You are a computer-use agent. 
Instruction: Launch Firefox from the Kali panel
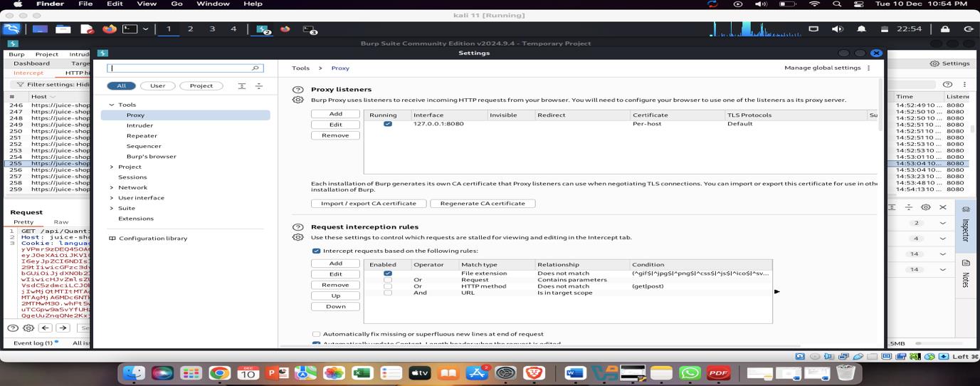109,29
